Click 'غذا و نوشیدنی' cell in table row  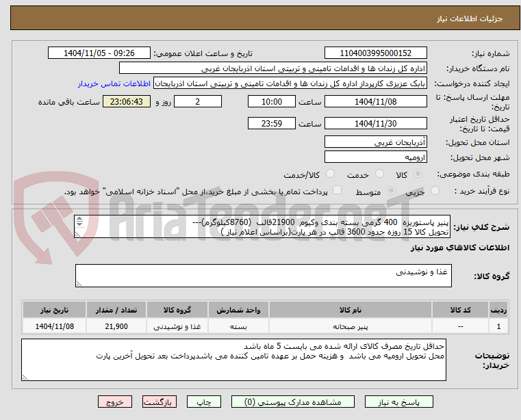click(x=177, y=326)
